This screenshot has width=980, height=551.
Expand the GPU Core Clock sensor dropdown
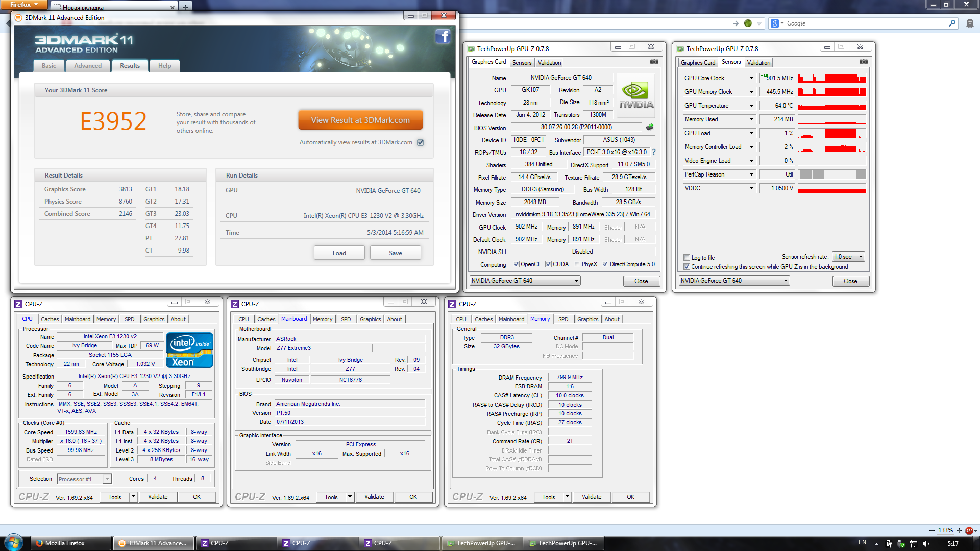[x=751, y=78]
